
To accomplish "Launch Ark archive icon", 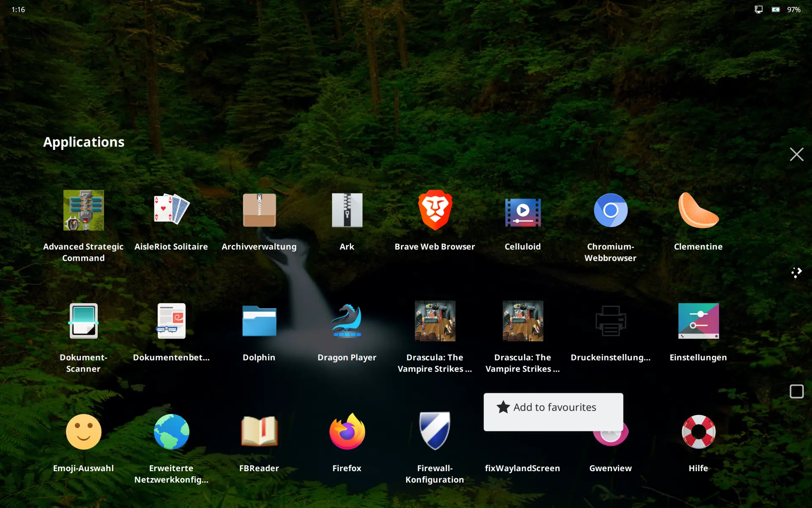I will tap(347, 210).
